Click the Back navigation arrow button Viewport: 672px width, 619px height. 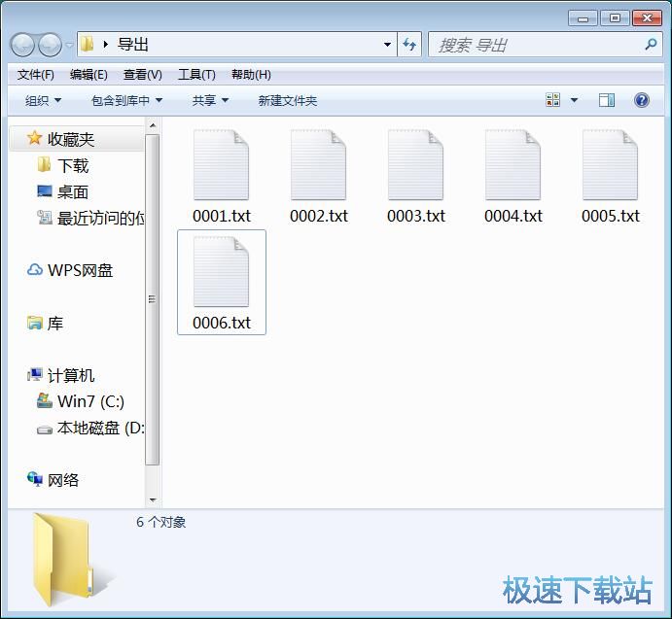21,45
